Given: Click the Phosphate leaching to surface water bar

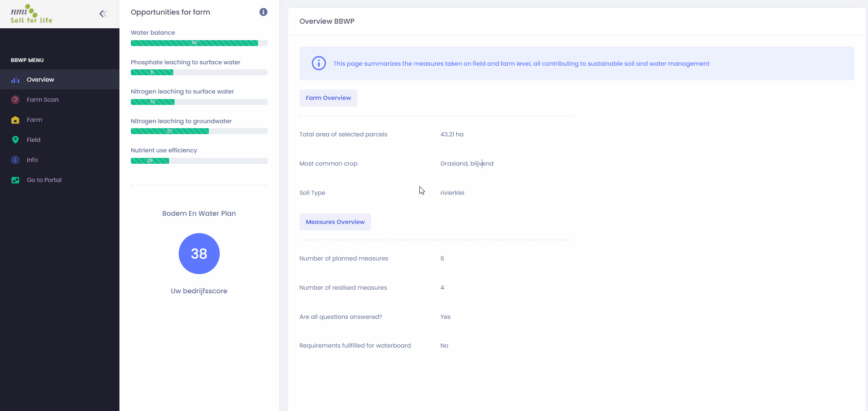Looking at the screenshot, I should click(199, 73).
